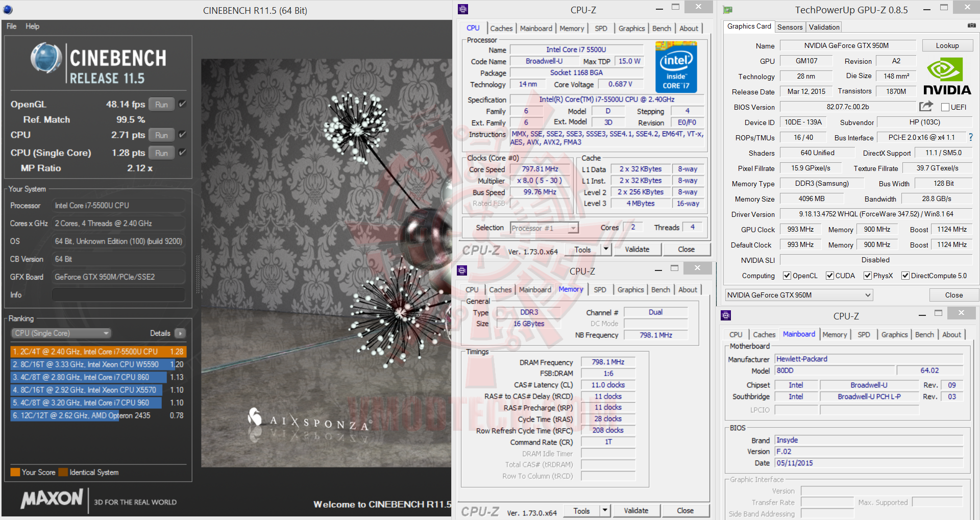Screen dimensions: 980x520
Task: Toggle the OpenCL checkbox
Action: [787, 276]
